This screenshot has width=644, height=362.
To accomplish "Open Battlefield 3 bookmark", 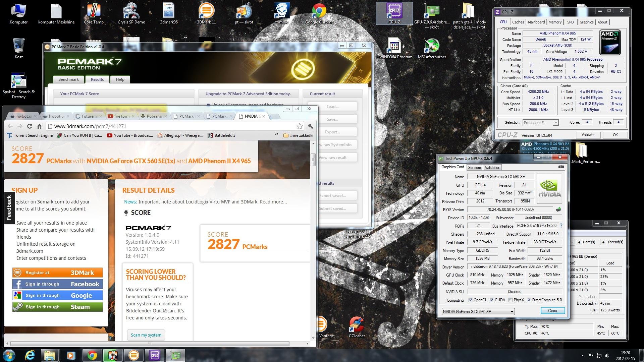I will pyautogui.click(x=221, y=135).
